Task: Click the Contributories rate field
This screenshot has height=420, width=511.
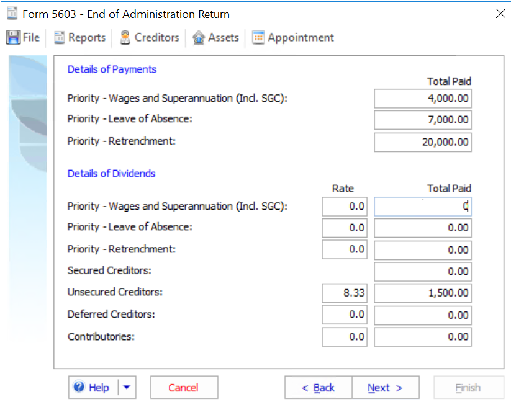Action: (344, 337)
